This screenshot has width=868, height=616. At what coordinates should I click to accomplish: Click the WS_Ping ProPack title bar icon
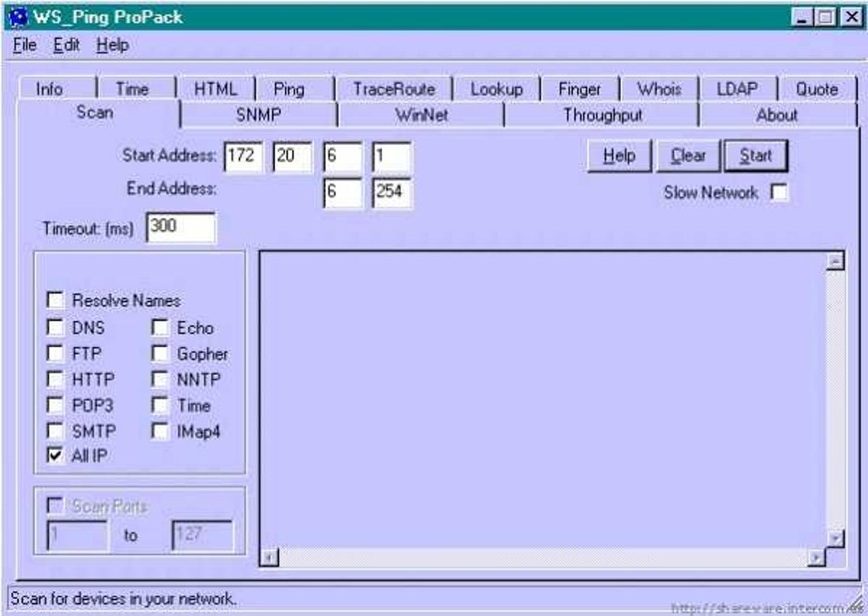(x=18, y=17)
